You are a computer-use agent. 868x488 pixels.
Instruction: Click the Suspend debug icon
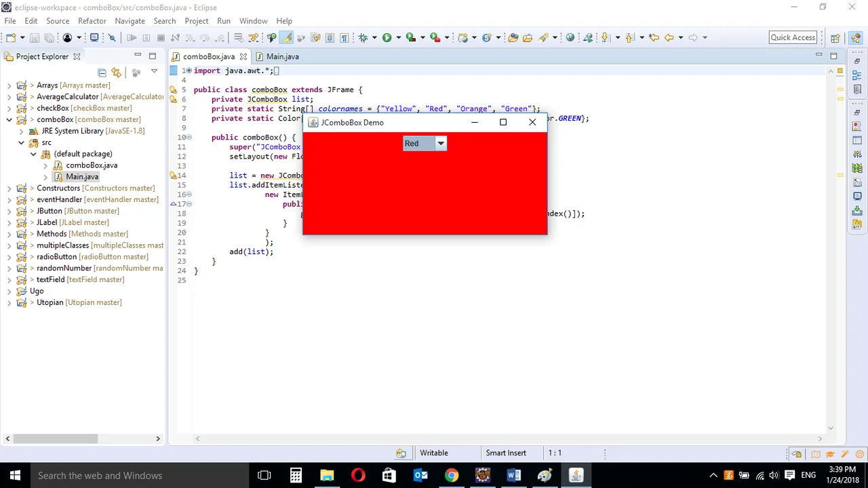coord(146,38)
